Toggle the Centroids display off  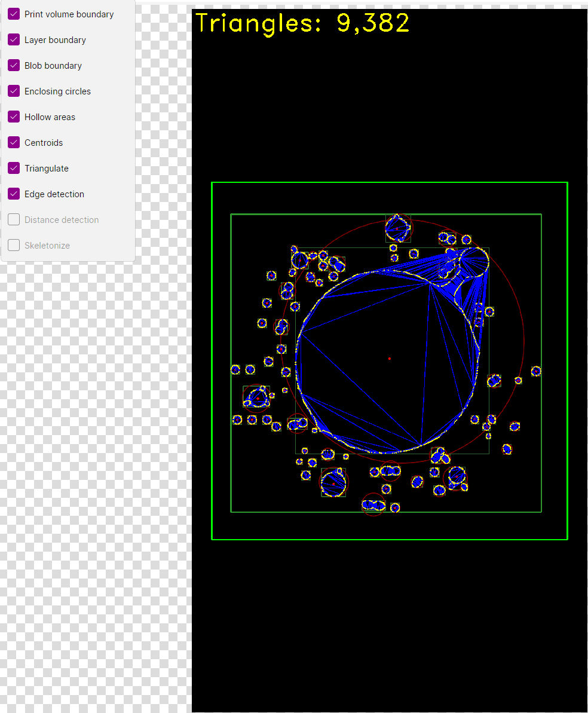pyautogui.click(x=13, y=142)
